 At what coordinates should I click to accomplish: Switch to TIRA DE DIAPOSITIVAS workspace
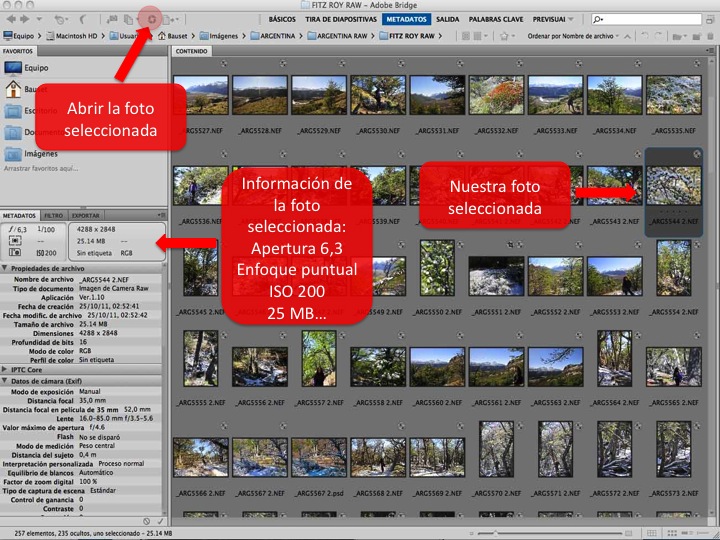point(340,19)
